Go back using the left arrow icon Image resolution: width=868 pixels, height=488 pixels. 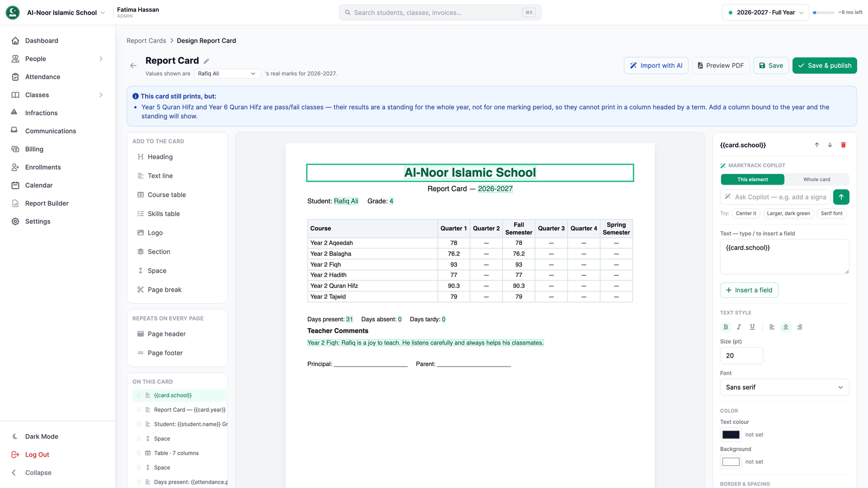click(x=133, y=66)
